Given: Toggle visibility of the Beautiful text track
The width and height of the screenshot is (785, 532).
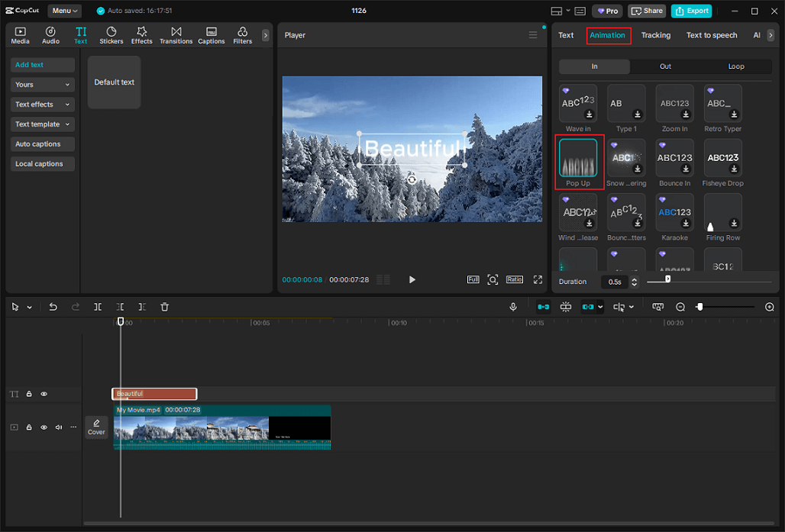Looking at the screenshot, I should click(x=44, y=394).
